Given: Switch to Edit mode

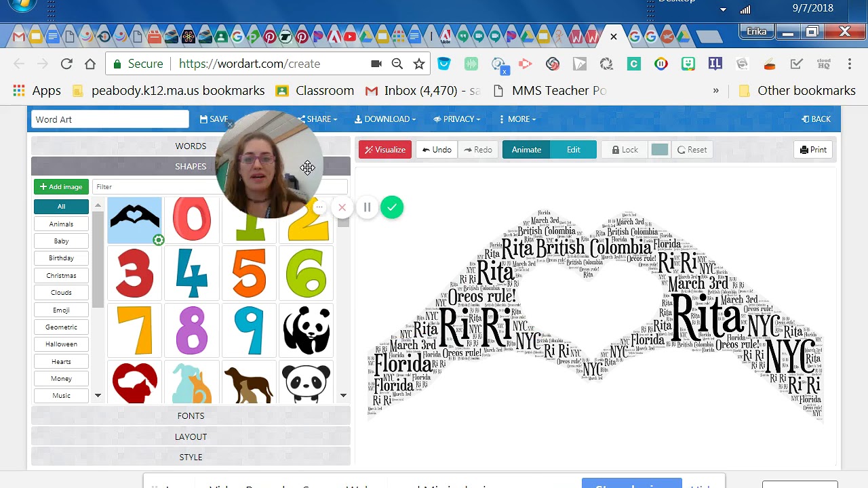Looking at the screenshot, I should (574, 150).
